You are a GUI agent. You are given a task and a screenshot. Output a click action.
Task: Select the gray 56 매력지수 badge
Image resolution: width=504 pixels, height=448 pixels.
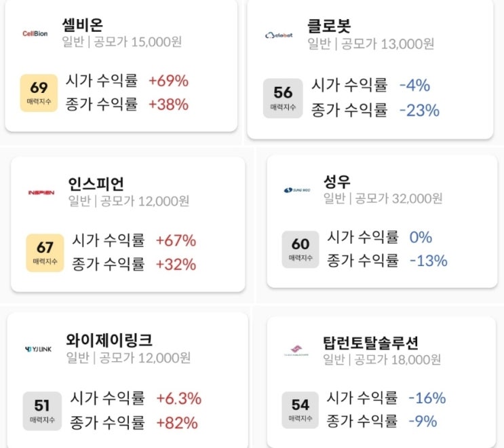283,98
